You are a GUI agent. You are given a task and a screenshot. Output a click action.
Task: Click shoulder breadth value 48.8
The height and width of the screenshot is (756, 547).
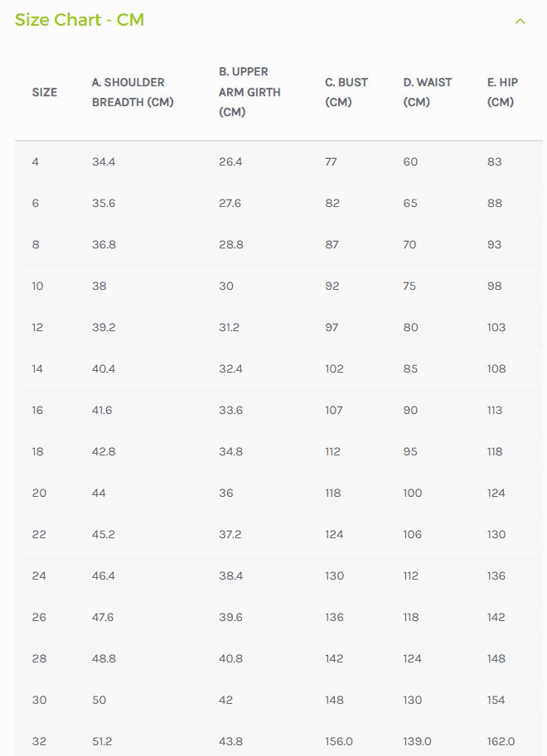click(104, 659)
